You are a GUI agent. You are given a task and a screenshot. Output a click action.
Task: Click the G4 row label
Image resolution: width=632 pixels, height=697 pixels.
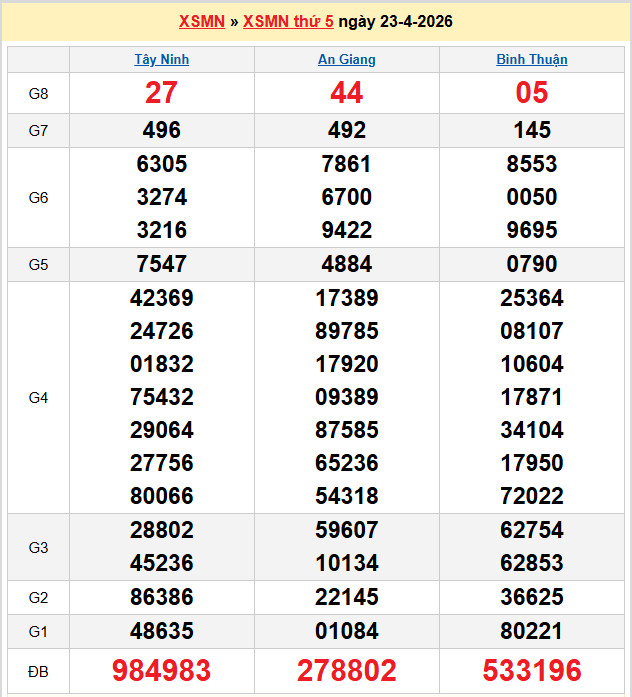tap(38, 397)
